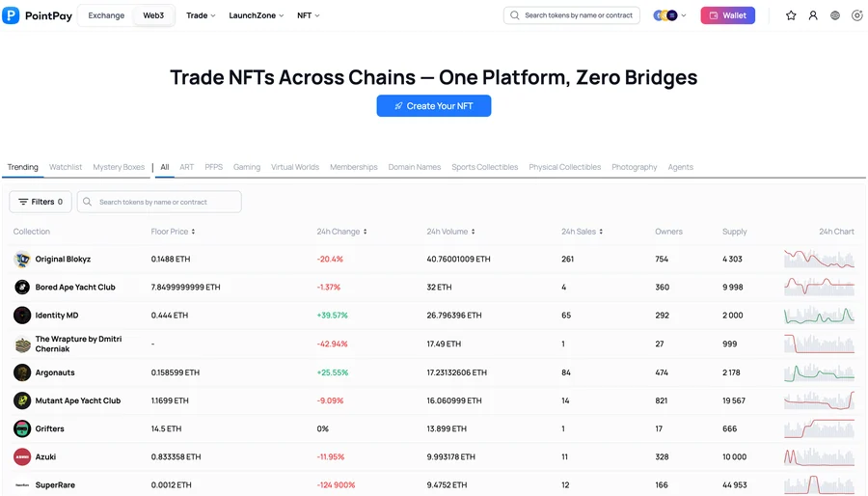Click the SuperRare collection avatar

(x=22, y=485)
